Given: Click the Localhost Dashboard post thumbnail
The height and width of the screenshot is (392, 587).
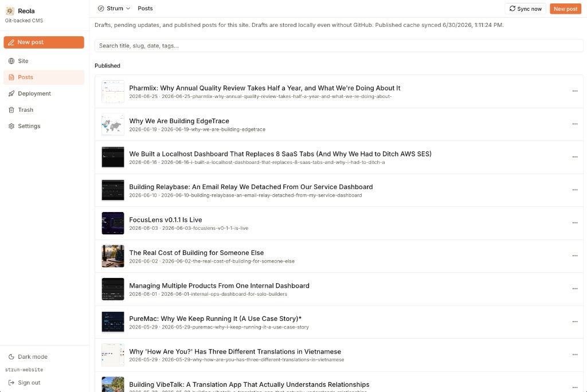Looking at the screenshot, I should [x=113, y=157].
